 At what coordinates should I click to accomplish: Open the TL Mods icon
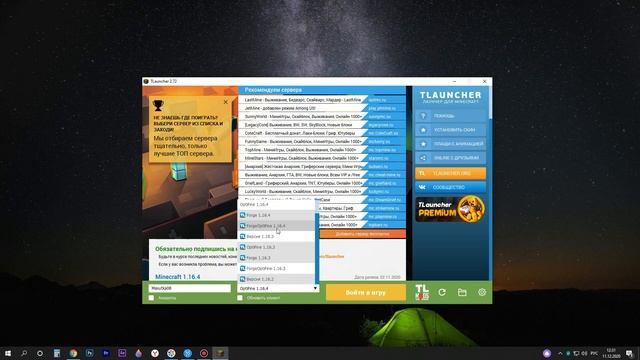point(422,292)
